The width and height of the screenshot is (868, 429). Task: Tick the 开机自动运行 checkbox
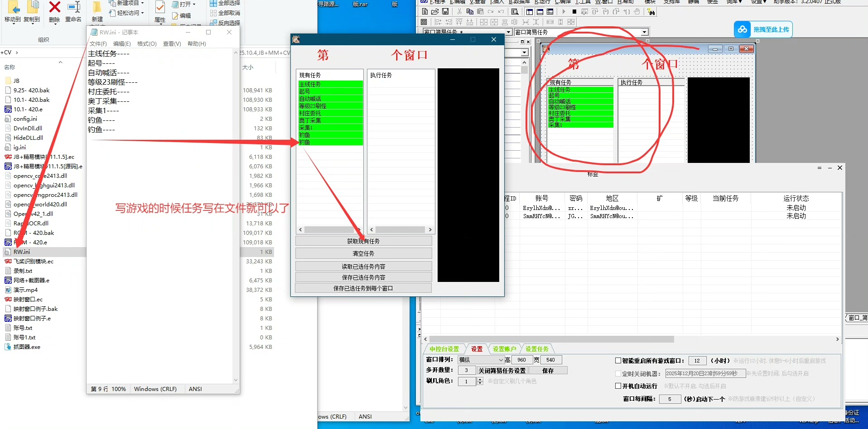(618, 386)
